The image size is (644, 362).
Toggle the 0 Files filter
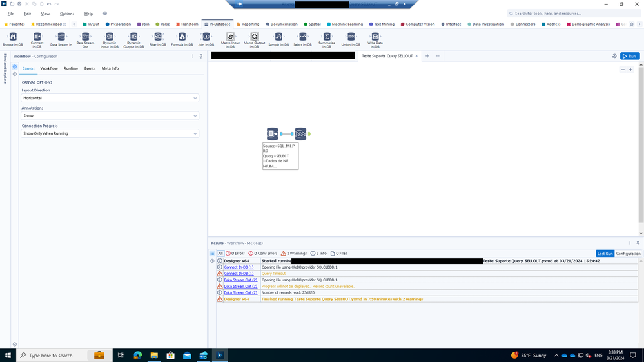(339, 254)
